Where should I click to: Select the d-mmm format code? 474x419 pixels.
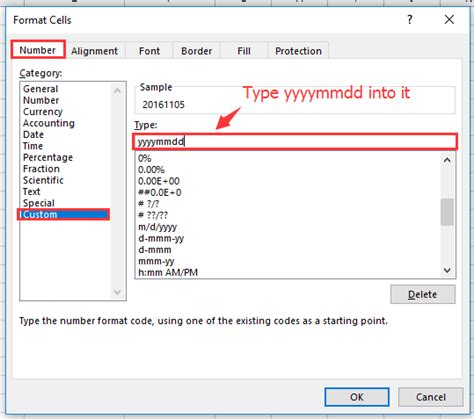pyautogui.click(x=155, y=250)
